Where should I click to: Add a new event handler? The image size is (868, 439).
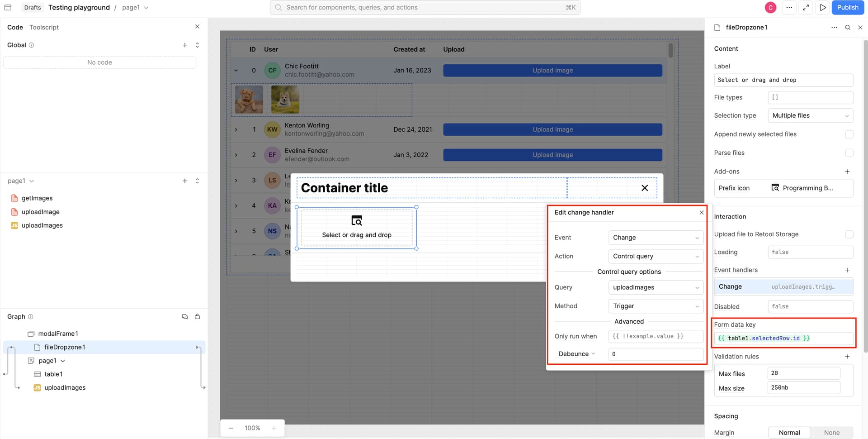pos(847,270)
